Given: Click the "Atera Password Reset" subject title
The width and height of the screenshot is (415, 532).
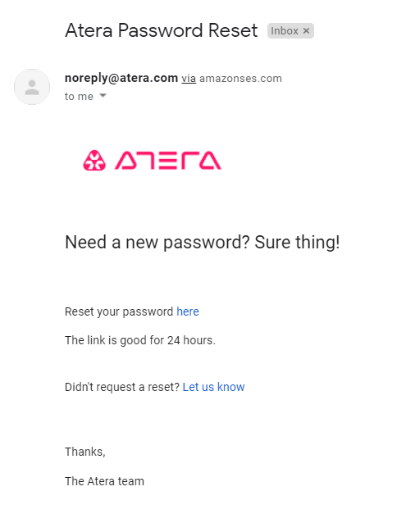Looking at the screenshot, I should point(162,30).
